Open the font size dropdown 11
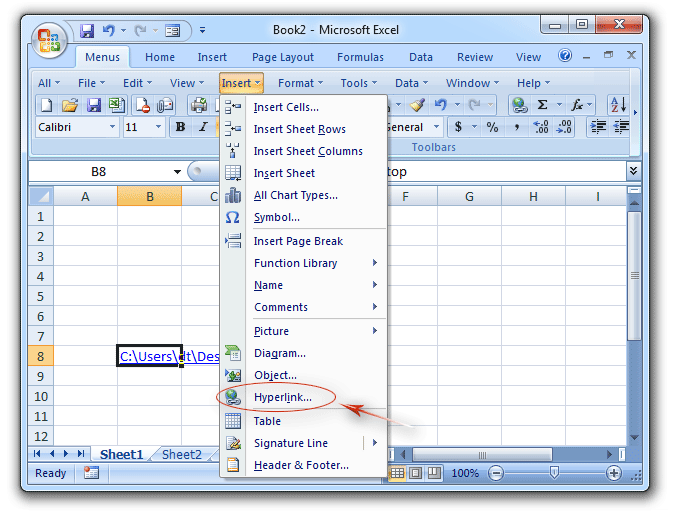This screenshot has height=518, width=674. click(158, 127)
